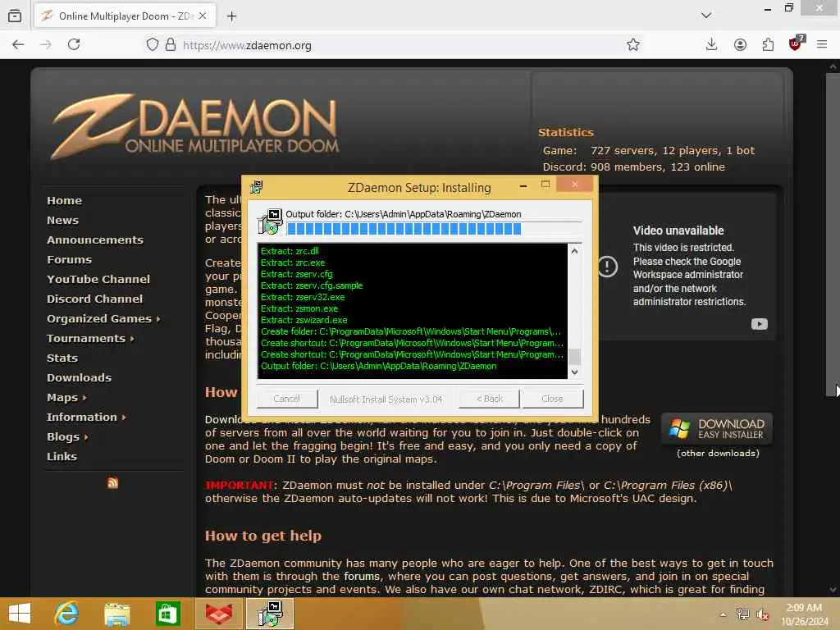Open the Downloads panel icon
Screen dimensions: 840x630
point(711,44)
